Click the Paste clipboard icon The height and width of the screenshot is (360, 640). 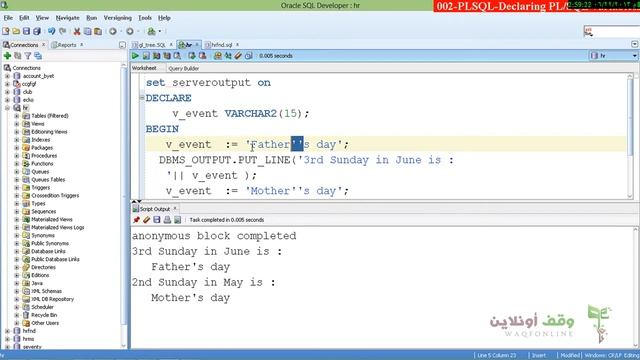(x=98, y=31)
